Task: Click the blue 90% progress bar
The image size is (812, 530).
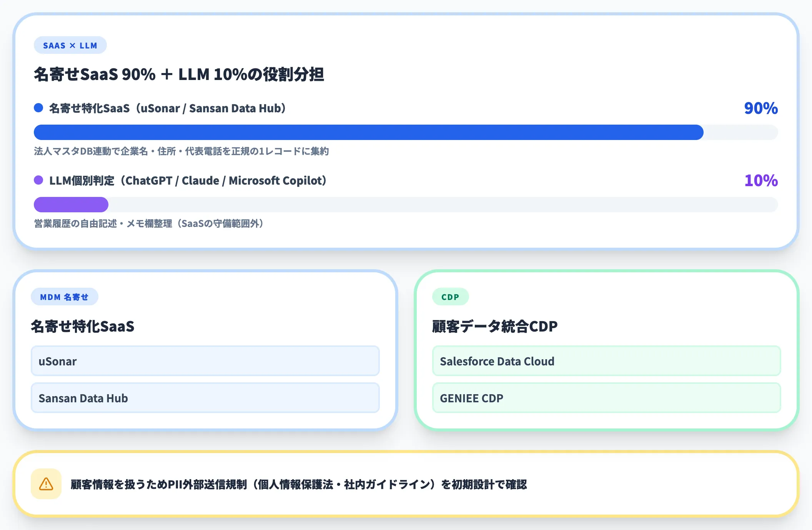Action: (368, 132)
